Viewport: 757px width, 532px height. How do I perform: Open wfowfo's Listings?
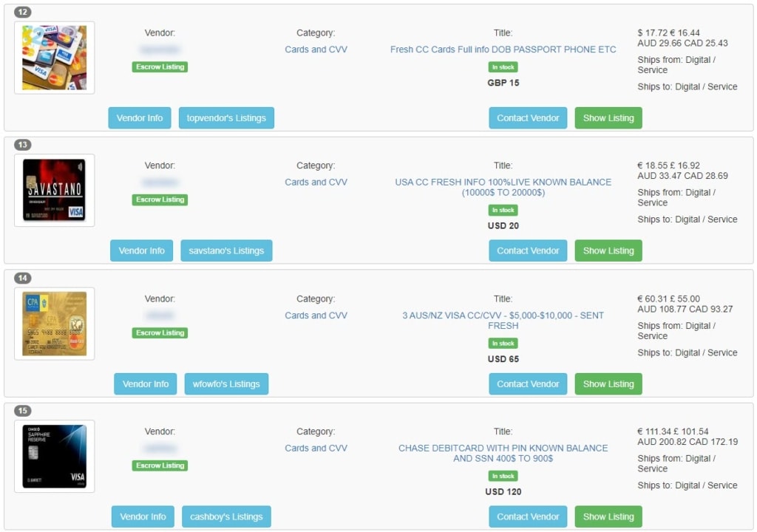226,384
